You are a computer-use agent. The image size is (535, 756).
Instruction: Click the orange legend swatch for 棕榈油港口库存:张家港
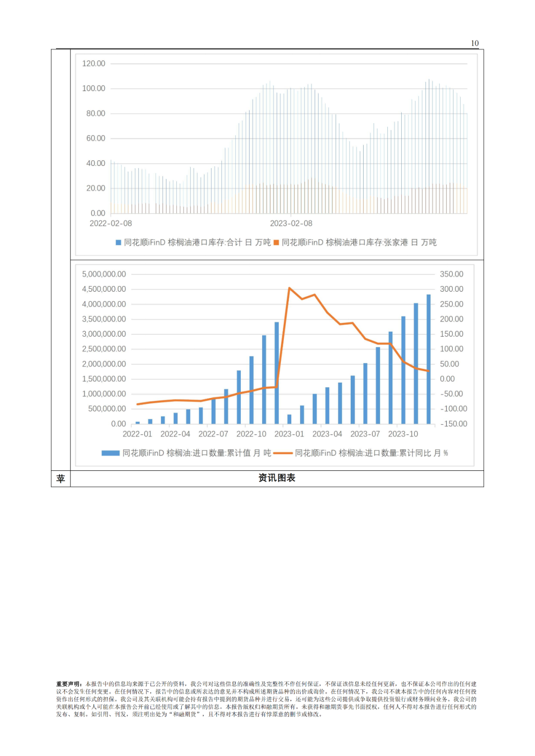click(276, 243)
